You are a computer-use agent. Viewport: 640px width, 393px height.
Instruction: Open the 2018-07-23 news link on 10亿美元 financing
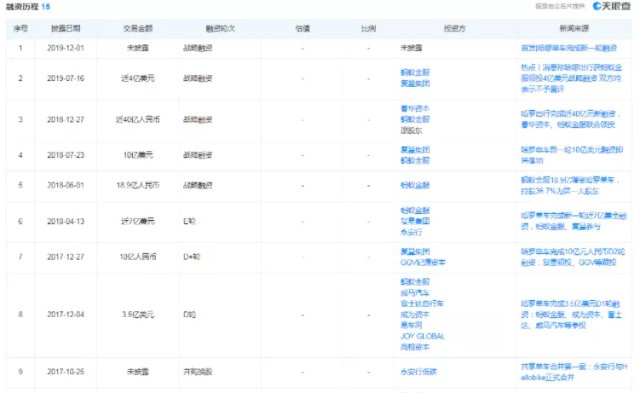point(572,155)
